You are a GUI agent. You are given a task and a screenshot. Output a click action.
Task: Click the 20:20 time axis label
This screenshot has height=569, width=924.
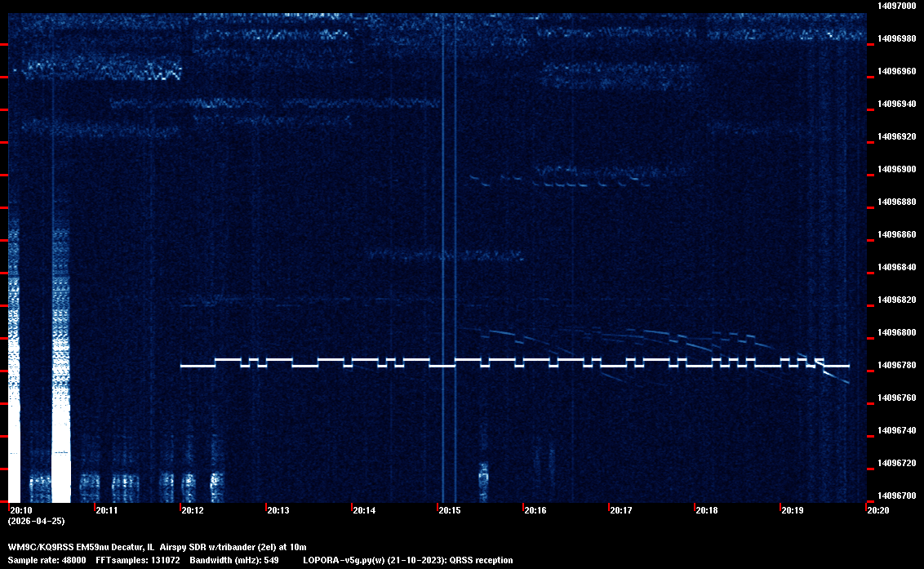(x=878, y=510)
